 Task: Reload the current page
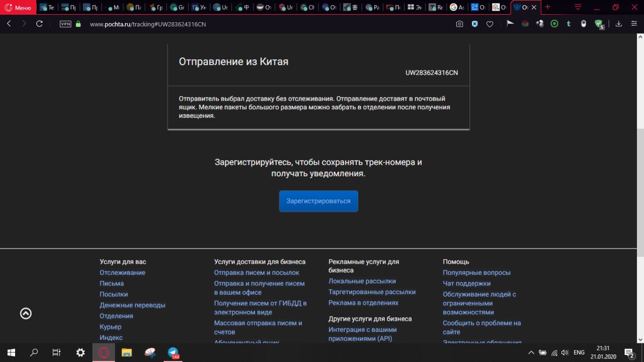pyautogui.click(x=40, y=24)
